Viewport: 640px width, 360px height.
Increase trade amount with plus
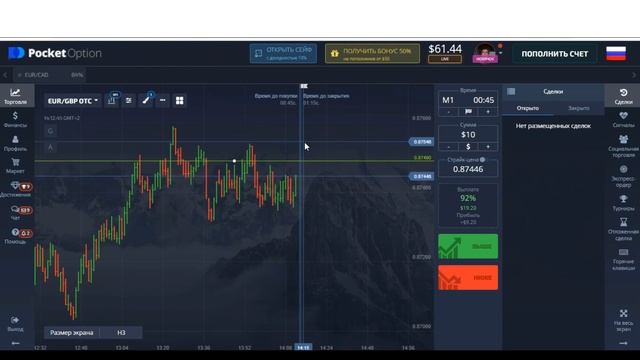point(488,147)
